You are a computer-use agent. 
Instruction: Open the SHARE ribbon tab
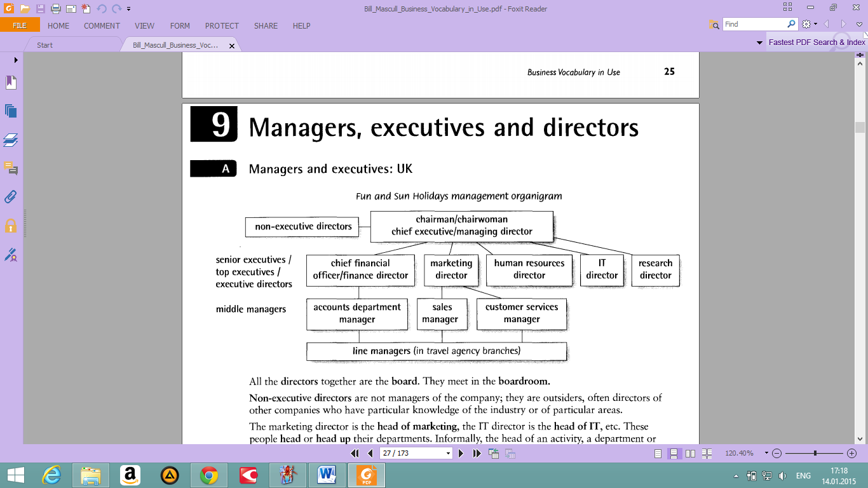[266, 26]
